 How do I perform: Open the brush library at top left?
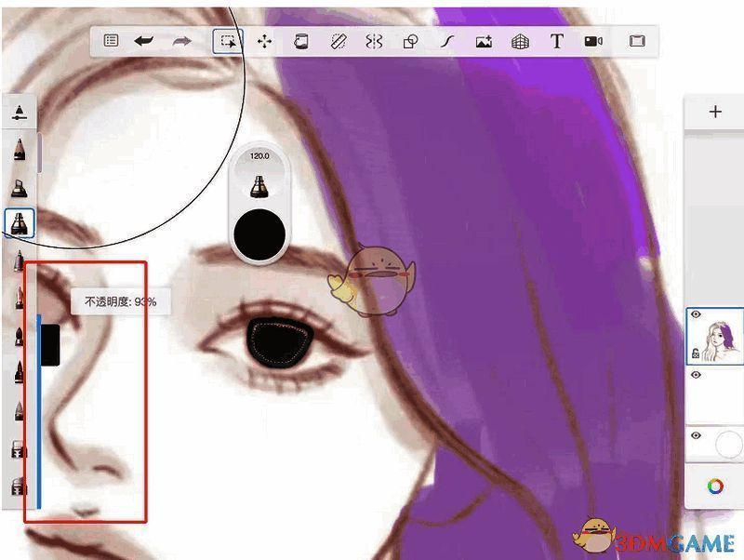coord(20,112)
